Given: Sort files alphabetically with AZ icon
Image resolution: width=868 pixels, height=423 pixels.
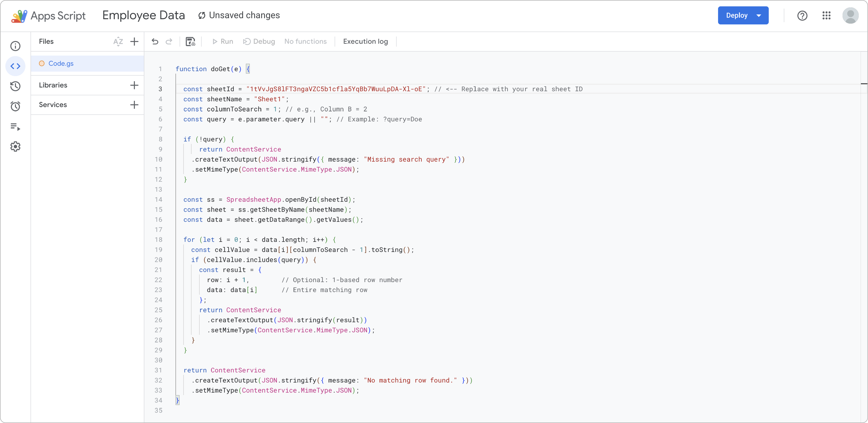Looking at the screenshot, I should tap(118, 41).
